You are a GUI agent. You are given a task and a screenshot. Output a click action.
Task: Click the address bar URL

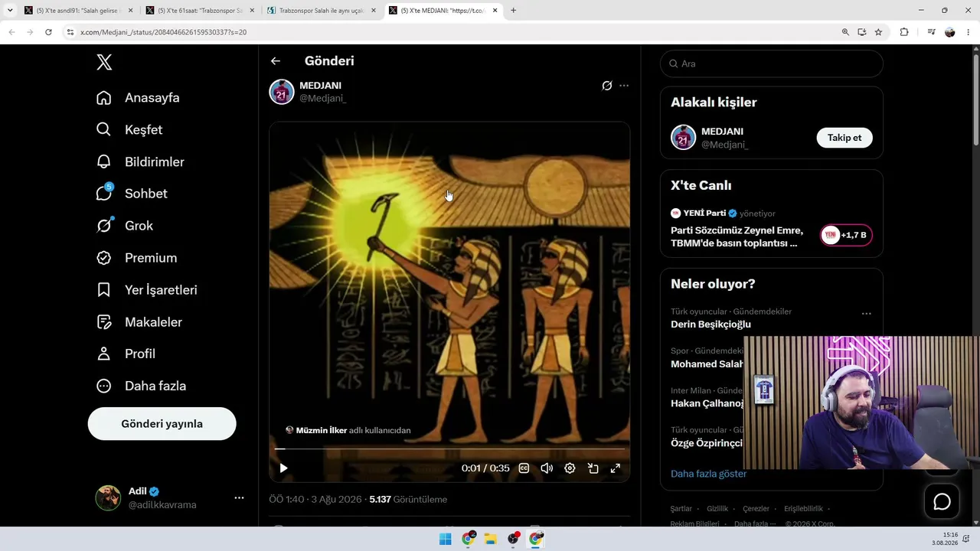click(163, 32)
